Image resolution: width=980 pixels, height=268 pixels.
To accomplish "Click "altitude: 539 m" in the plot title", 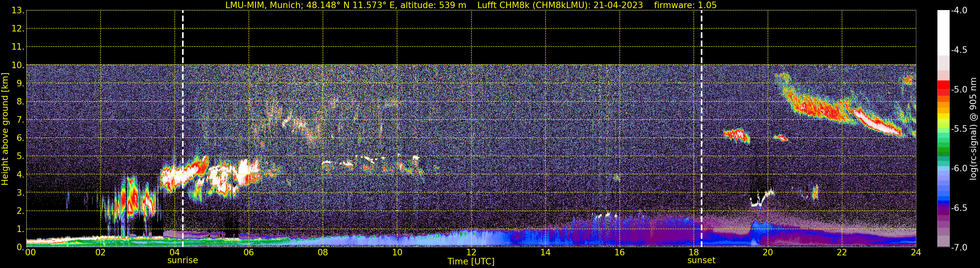I will (433, 5).
